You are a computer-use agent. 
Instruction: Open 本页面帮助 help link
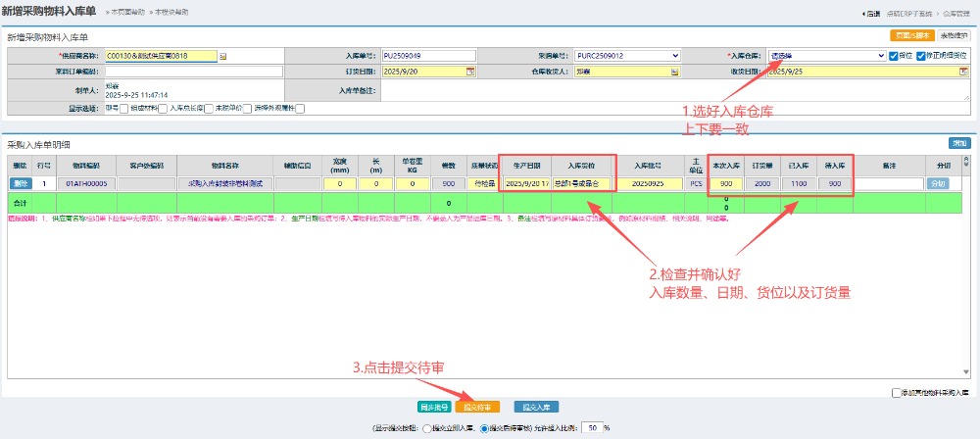click(x=125, y=12)
